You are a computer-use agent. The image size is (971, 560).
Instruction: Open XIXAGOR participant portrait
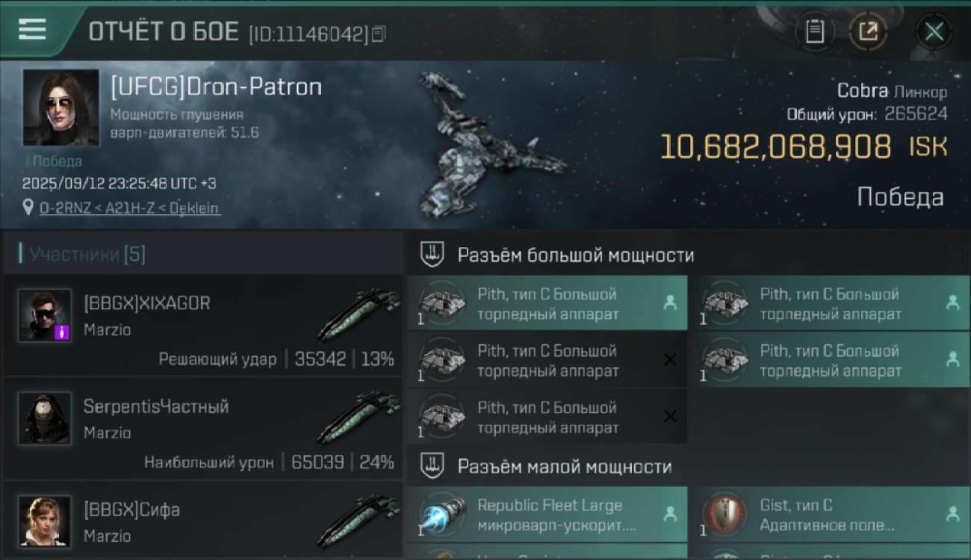pyautogui.click(x=45, y=315)
